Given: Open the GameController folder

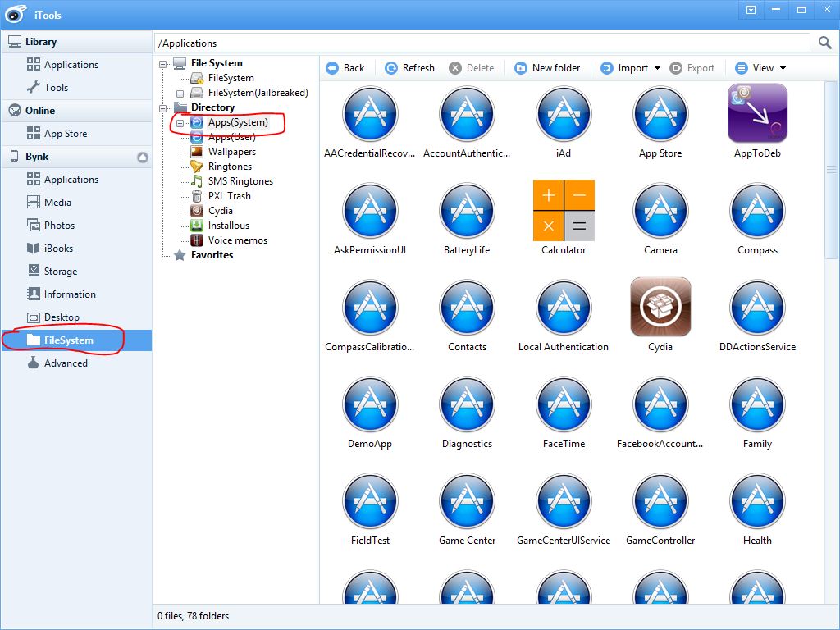Looking at the screenshot, I should coord(660,501).
